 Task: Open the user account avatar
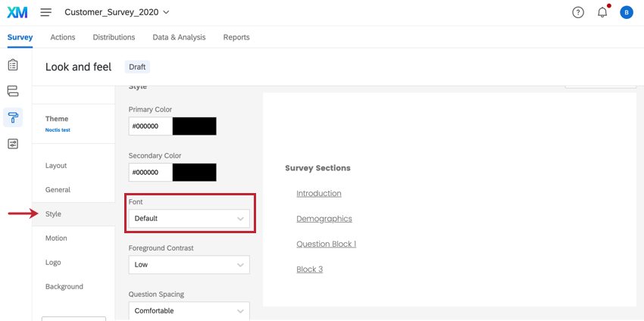tap(627, 13)
